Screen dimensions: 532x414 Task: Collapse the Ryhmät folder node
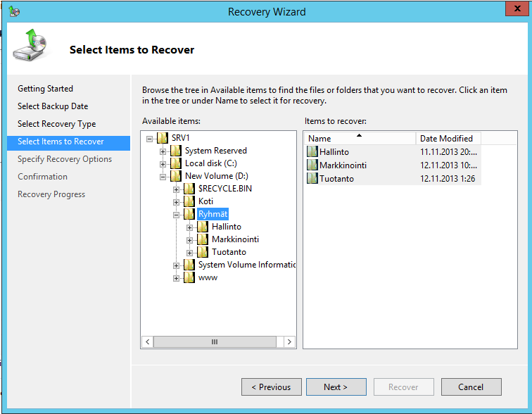pos(176,215)
